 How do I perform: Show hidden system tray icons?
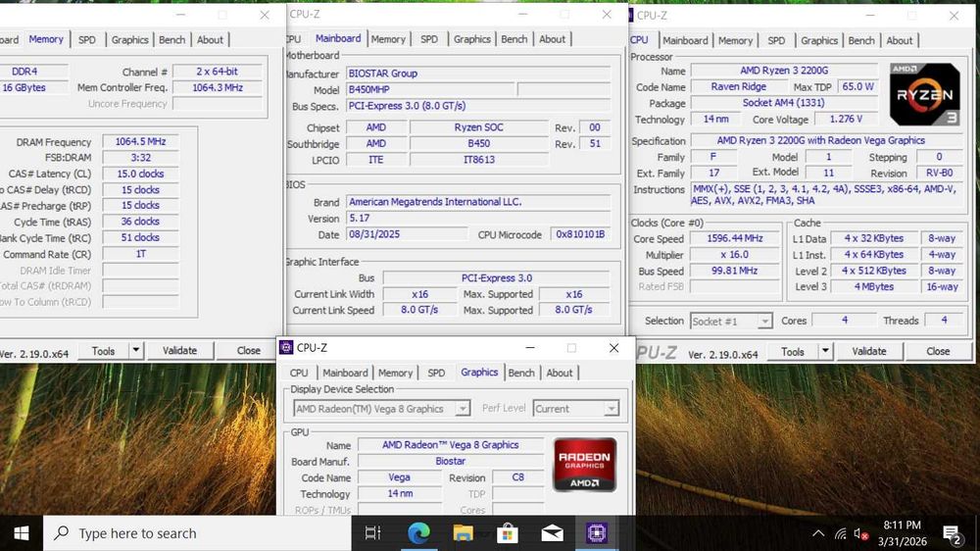pos(817,533)
